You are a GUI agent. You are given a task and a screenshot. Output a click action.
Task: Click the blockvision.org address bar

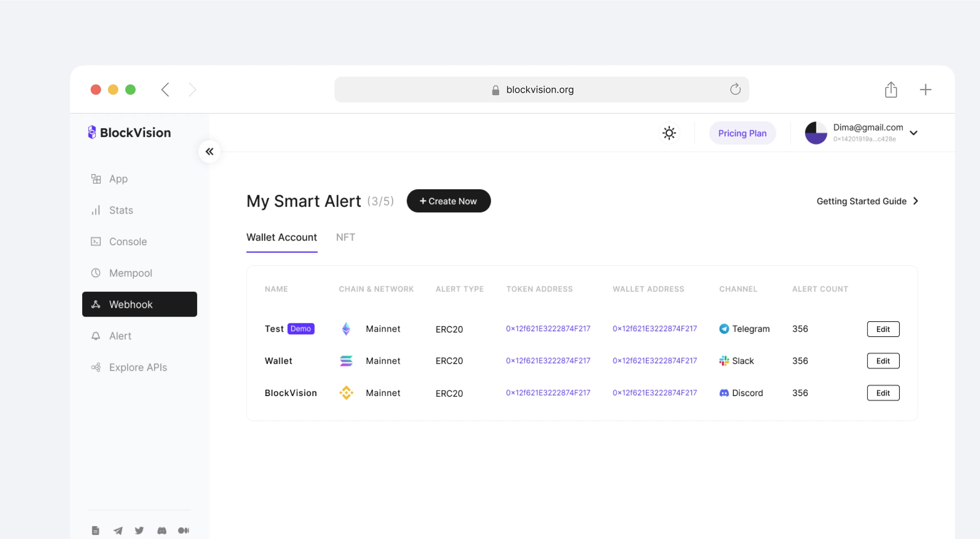[x=539, y=89]
